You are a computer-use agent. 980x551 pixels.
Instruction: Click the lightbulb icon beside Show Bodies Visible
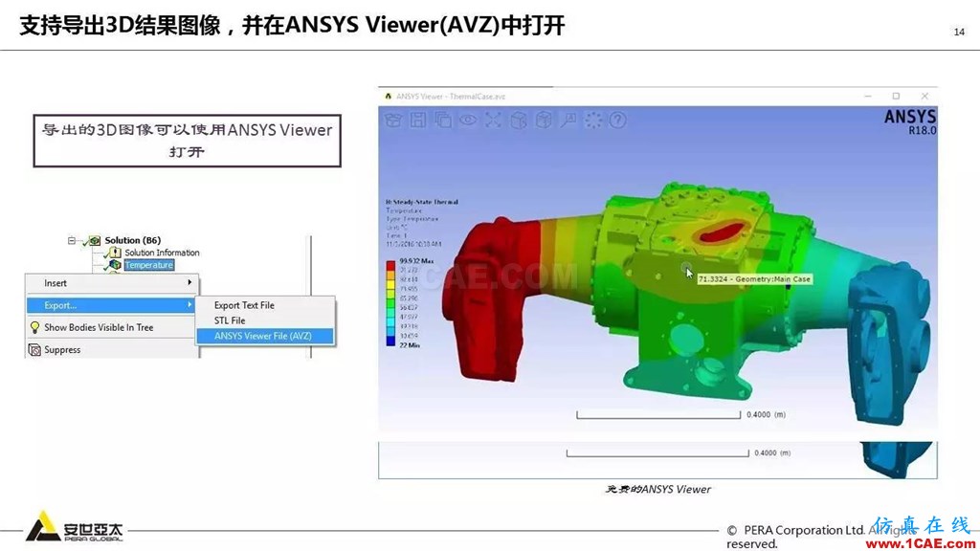coord(35,327)
